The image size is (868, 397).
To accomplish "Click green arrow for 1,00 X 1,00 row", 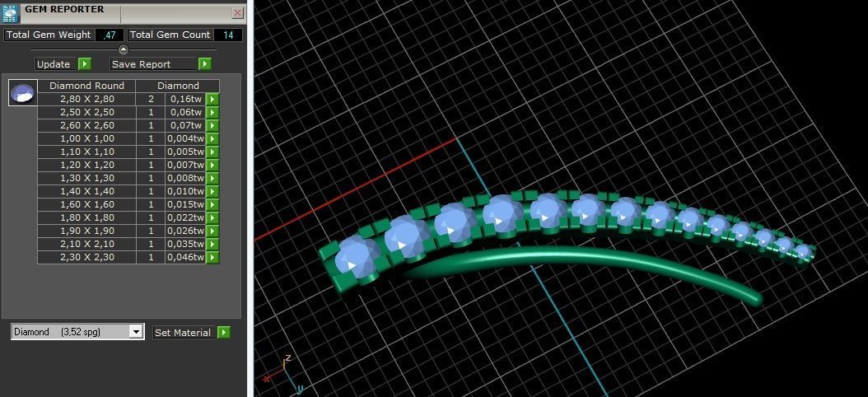I will 212,138.
